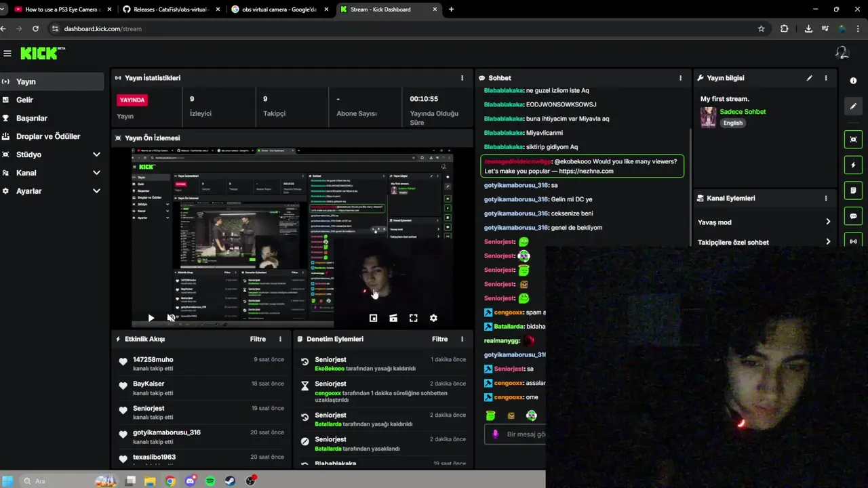Click the ban icon next to Seniorjest
Viewport: 868px width, 488px height.
coord(305,441)
